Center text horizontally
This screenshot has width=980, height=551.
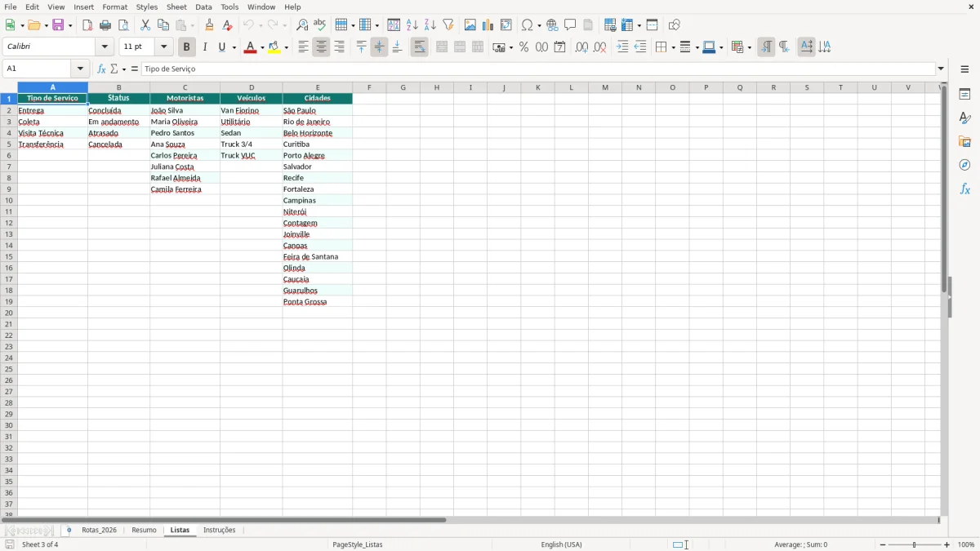click(321, 47)
